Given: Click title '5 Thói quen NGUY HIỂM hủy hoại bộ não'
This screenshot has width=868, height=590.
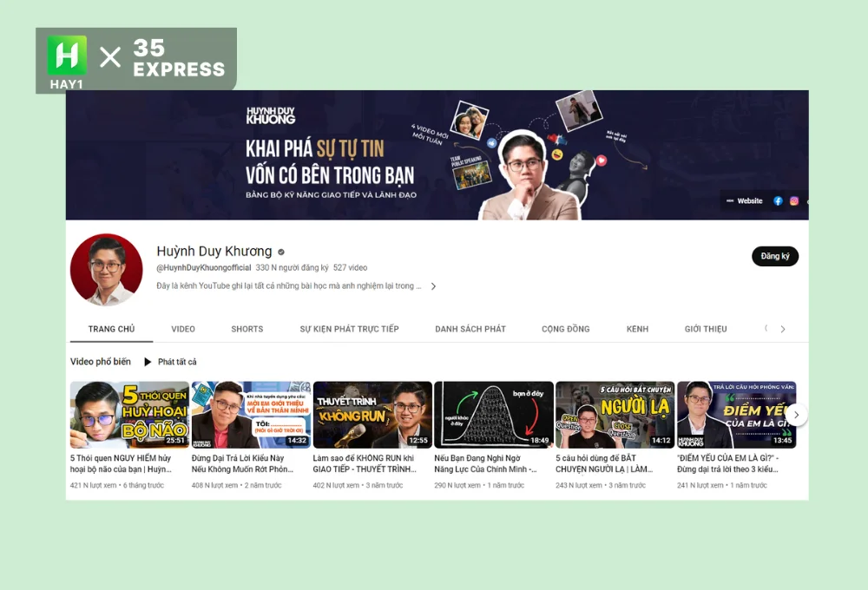Looking at the screenshot, I should pyautogui.click(x=121, y=463).
